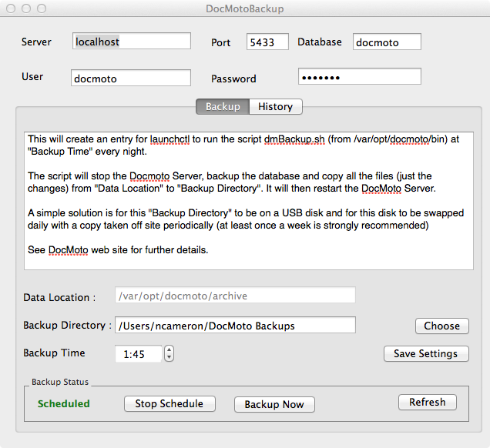Increase backup time with stepper up arrow
Image resolution: width=490 pixels, height=448 pixels.
(x=169, y=350)
